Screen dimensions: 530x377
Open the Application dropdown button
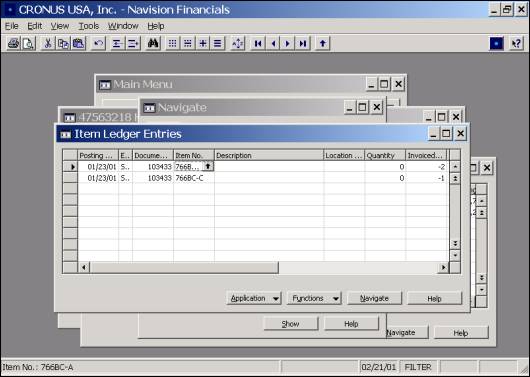click(x=254, y=298)
